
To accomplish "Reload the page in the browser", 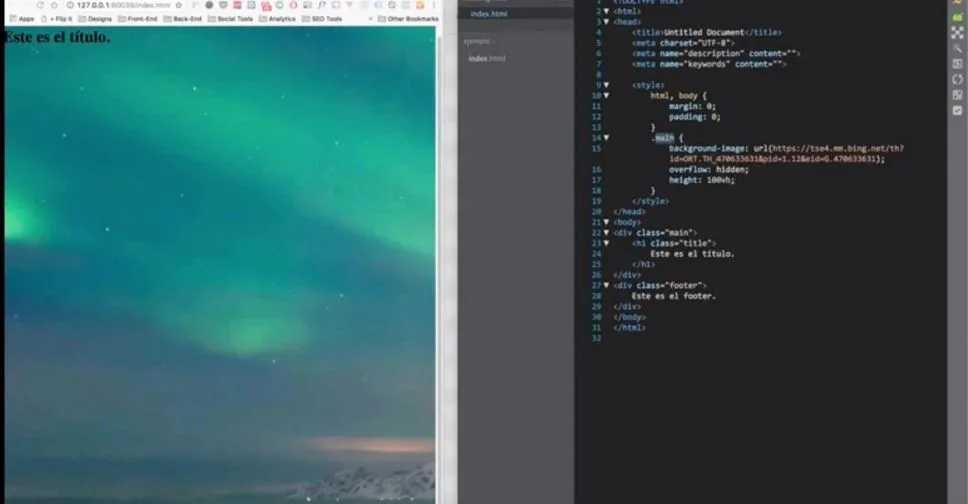I will coord(40,5).
